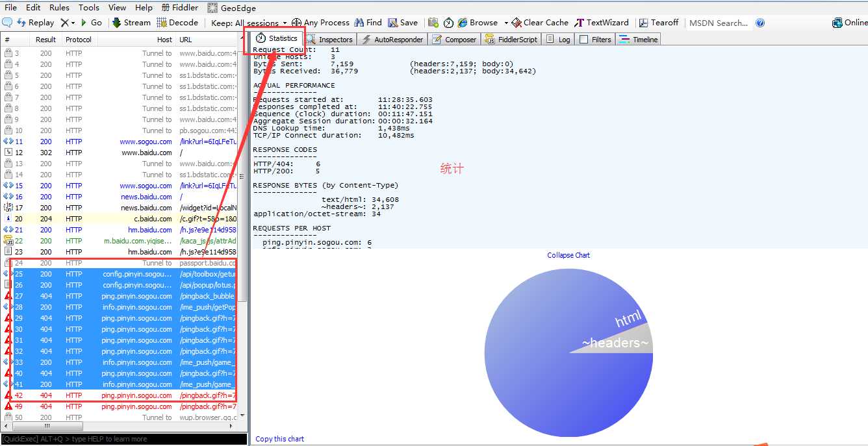
Task: Sort sessions by Result column header
Action: [x=45, y=40]
